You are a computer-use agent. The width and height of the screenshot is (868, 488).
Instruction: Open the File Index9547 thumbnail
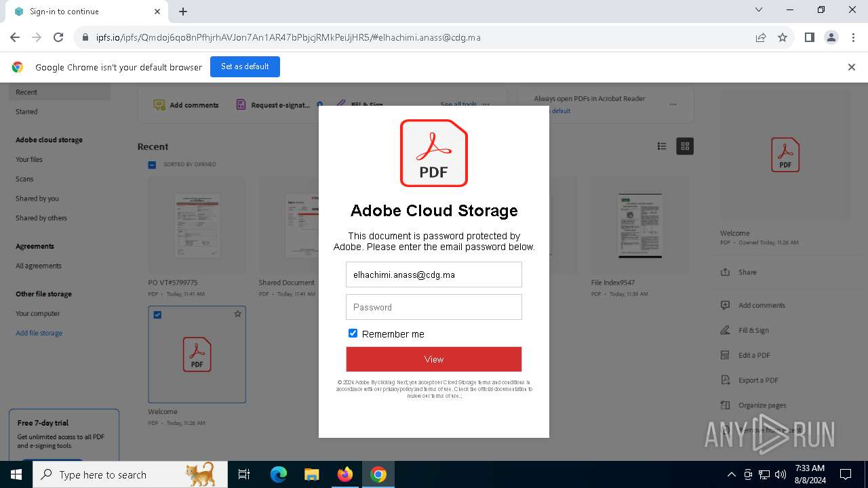point(639,226)
